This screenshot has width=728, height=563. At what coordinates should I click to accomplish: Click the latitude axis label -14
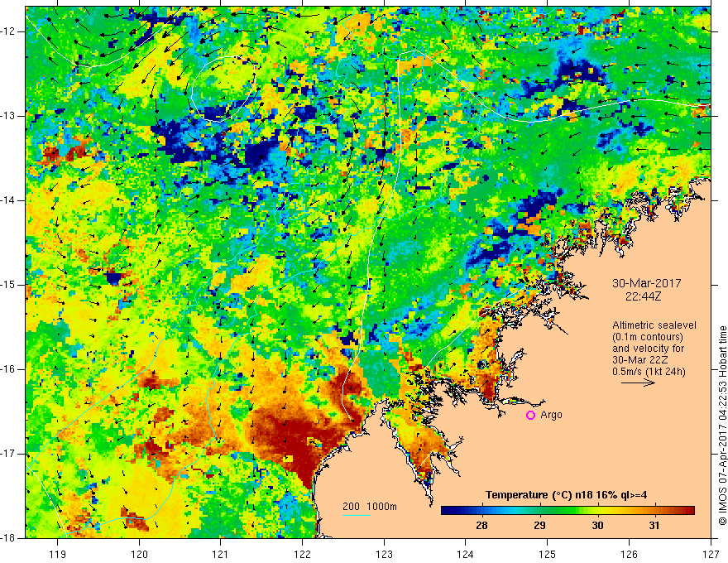click(9, 200)
